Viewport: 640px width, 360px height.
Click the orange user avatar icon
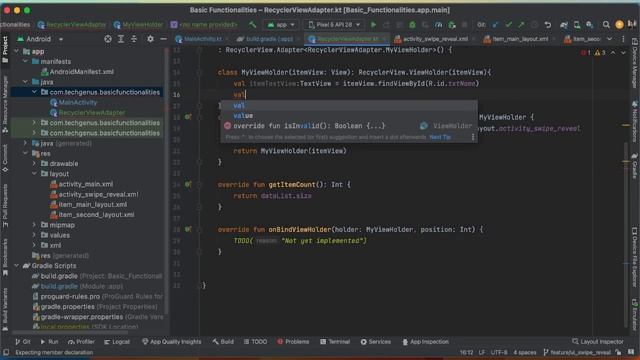point(619,24)
